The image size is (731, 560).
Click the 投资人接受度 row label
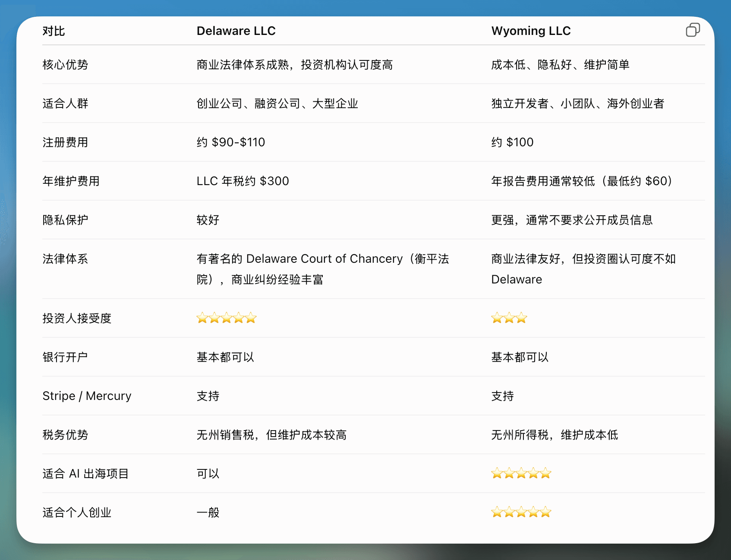point(77,318)
